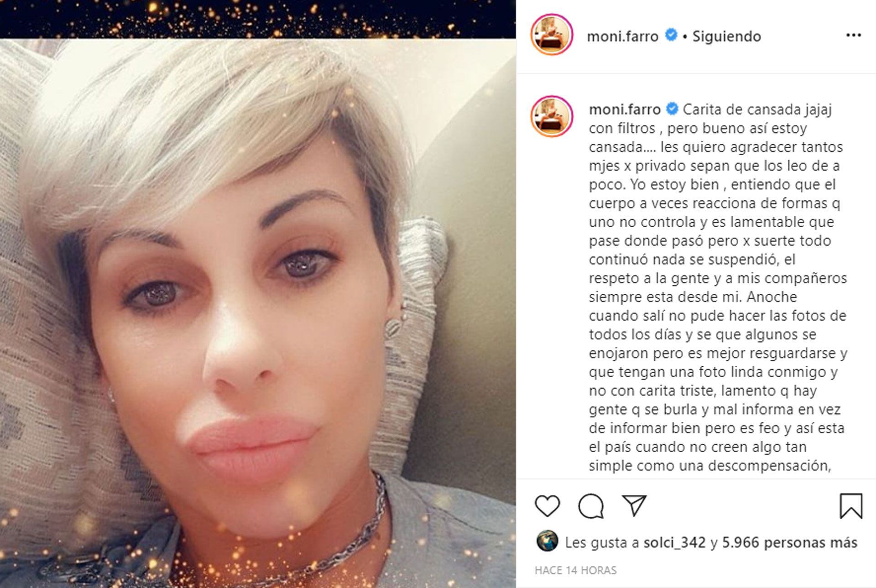Toggle the Siguiendo following button
This screenshot has width=876, height=588.
point(727,36)
